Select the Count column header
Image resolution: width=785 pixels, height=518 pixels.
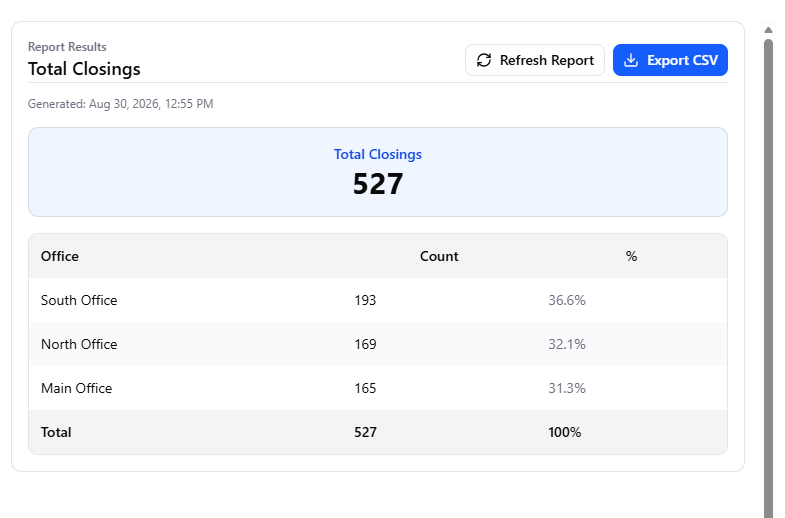[439, 256]
